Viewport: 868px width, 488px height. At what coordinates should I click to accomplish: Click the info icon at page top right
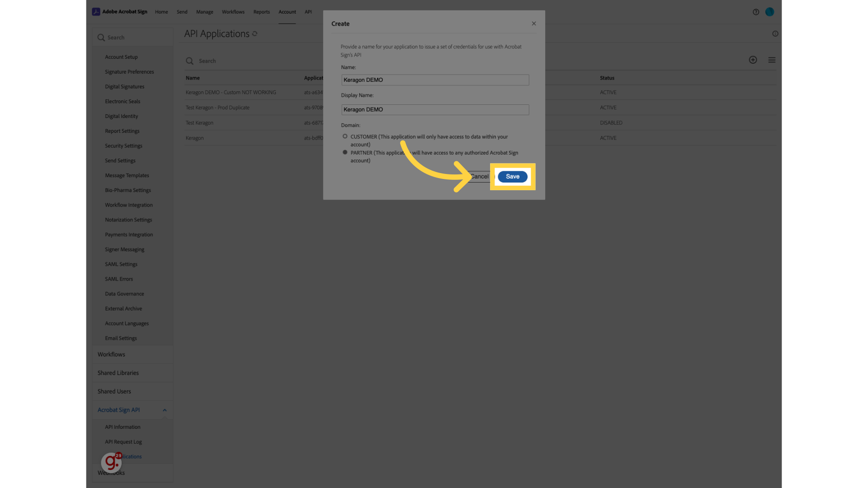(x=775, y=34)
